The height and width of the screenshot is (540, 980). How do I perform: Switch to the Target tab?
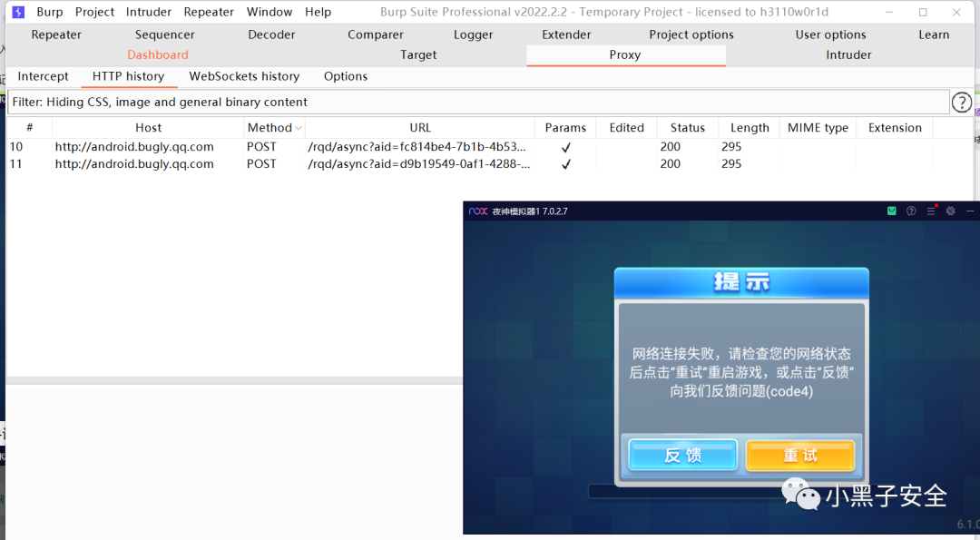pos(418,55)
